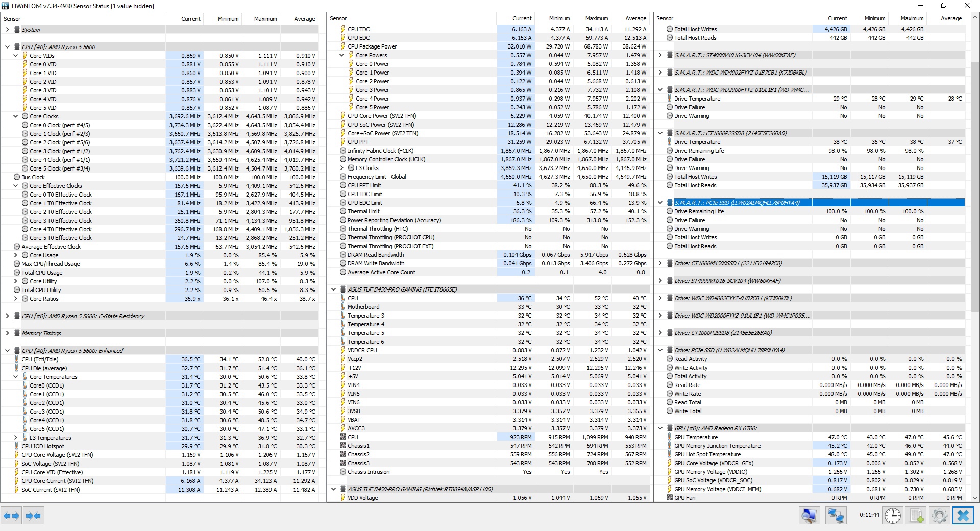Select the Infinity Fabric Clock (FCLK) row
The image size is (980, 531).
[x=488, y=151]
